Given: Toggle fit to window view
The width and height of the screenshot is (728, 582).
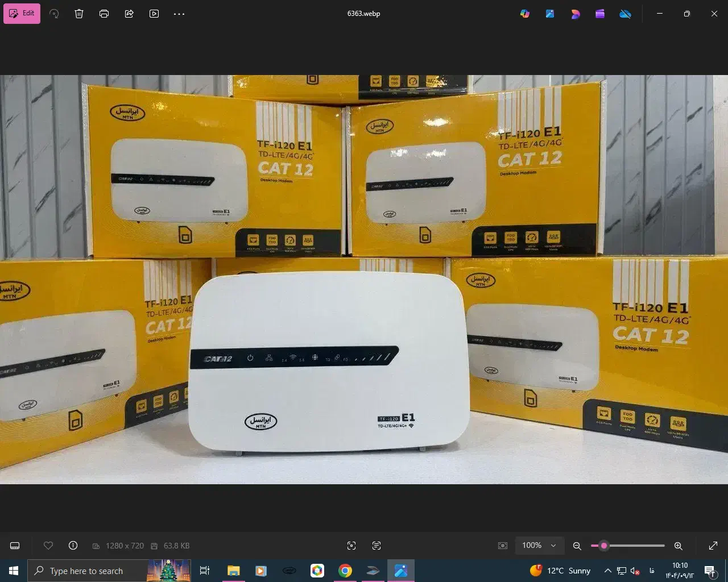Looking at the screenshot, I should coord(503,546).
